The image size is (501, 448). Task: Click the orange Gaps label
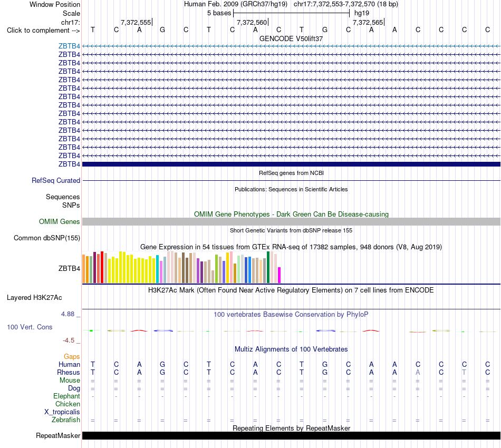tap(72, 357)
